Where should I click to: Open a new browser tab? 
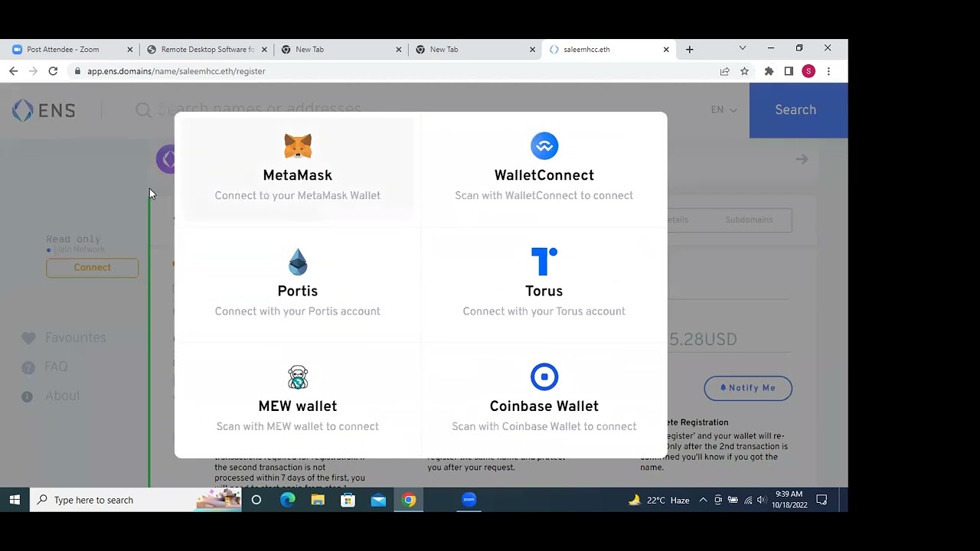[x=690, y=49]
